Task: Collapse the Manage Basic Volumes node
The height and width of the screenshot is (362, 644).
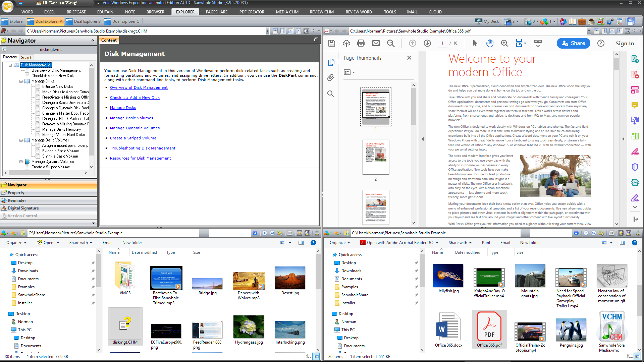Action: pyautogui.click(x=21, y=140)
